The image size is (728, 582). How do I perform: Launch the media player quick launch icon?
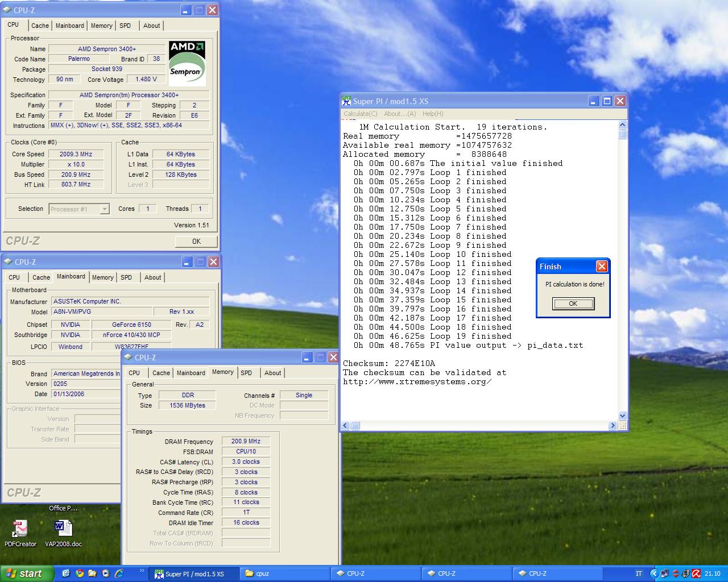(106, 573)
